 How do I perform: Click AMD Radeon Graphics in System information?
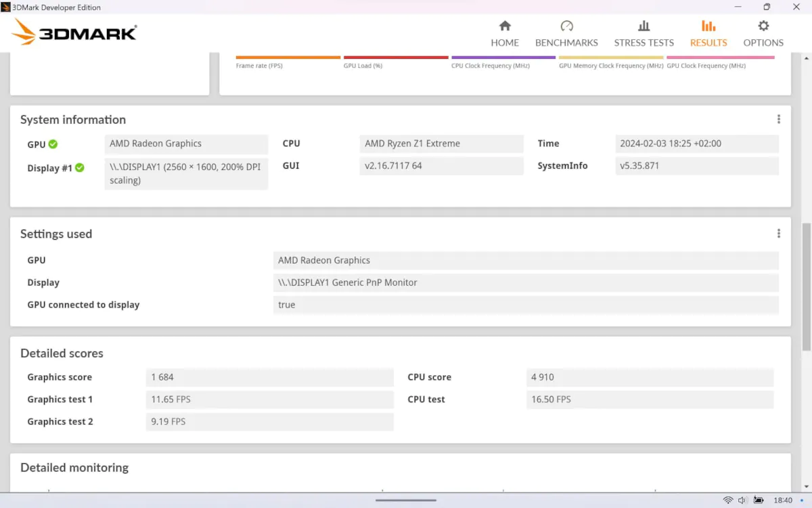point(186,144)
